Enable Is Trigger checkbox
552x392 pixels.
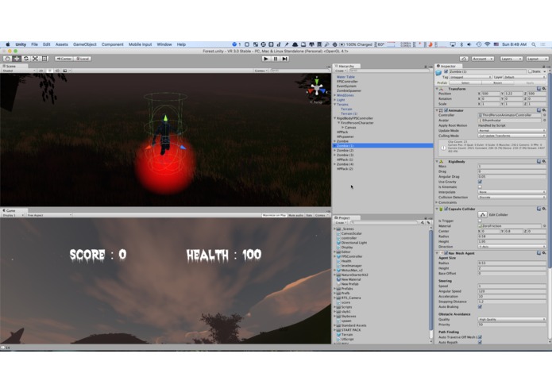click(480, 221)
